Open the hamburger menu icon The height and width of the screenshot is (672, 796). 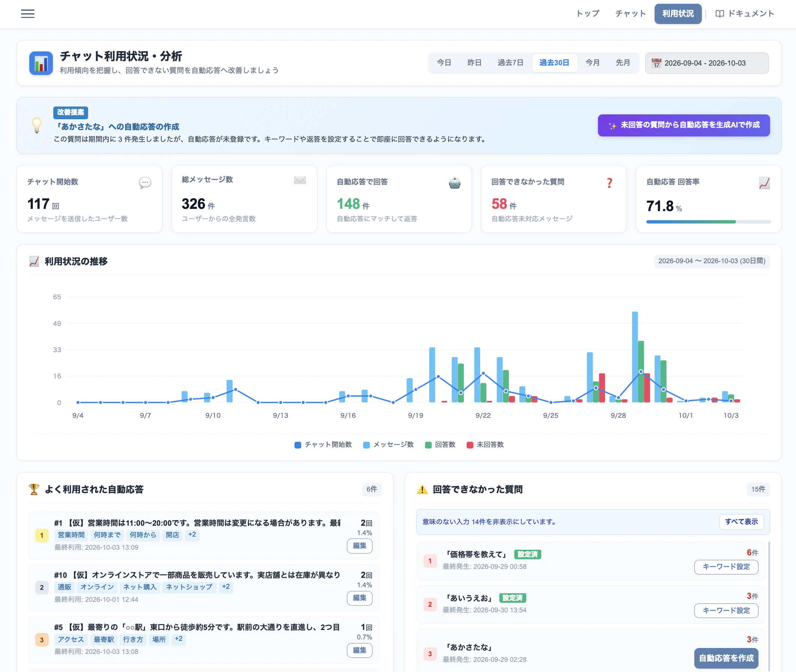coord(27,14)
